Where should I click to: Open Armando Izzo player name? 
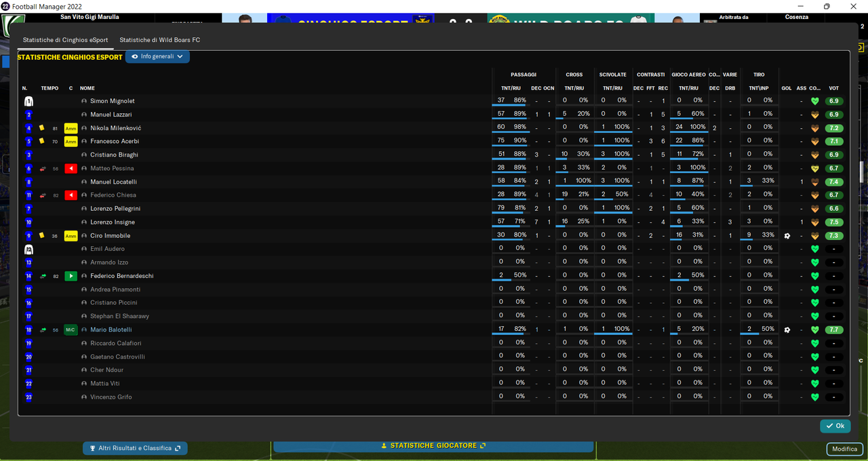tap(109, 262)
